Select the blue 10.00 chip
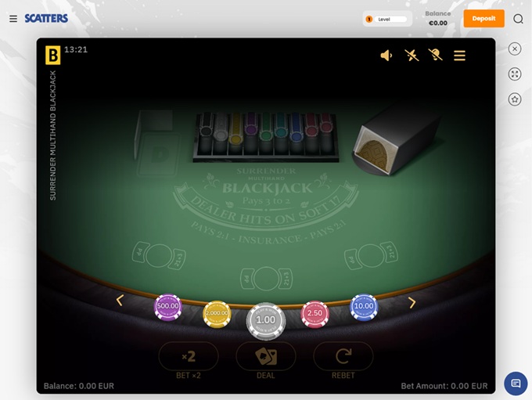Image resolution: width=532 pixels, height=400 pixels. 364,307
